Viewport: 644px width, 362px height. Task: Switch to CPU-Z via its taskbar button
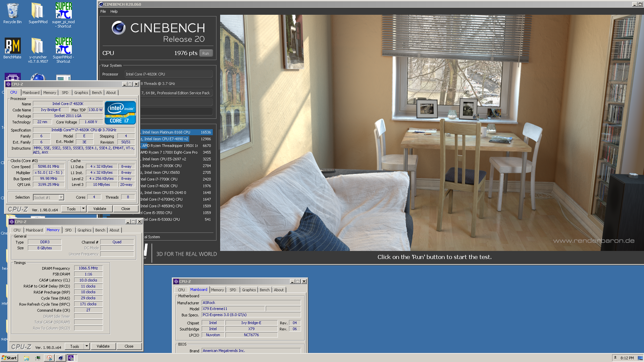tap(71, 358)
